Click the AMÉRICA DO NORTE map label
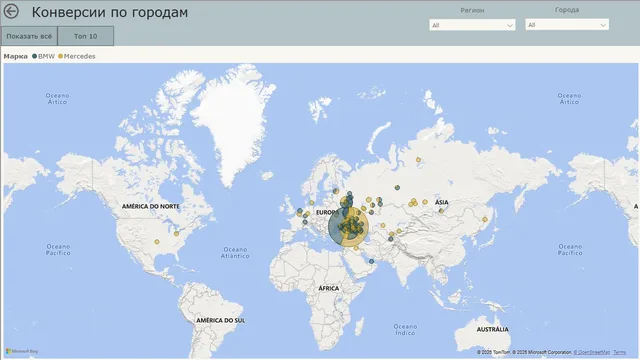This screenshot has height=360, width=640. pyautogui.click(x=151, y=207)
